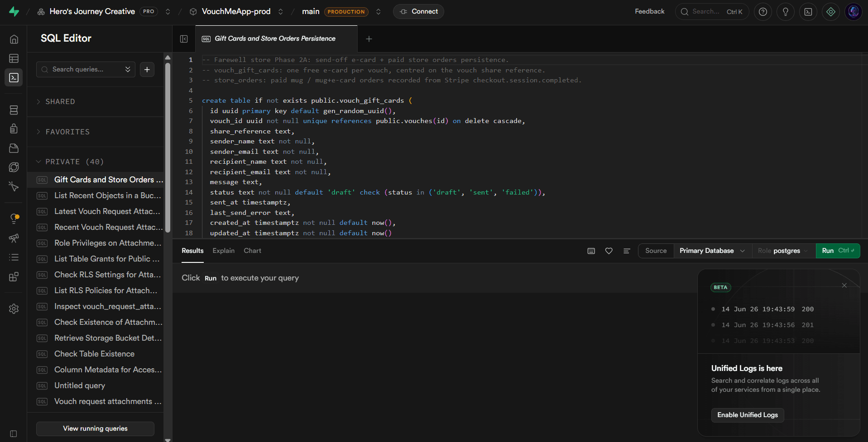Image resolution: width=868 pixels, height=442 pixels.
Task: Open the Authentication sidebar icon
Action: [x=14, y=129]
